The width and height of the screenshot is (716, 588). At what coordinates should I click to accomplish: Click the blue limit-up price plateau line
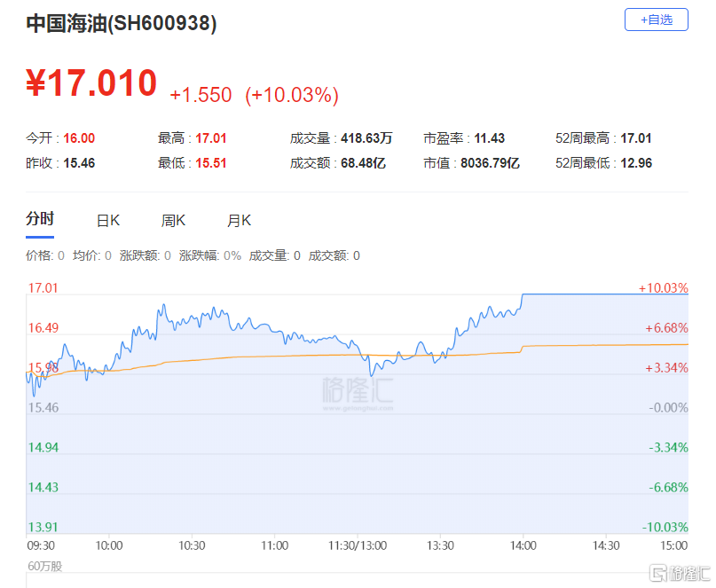coord(605,294)
